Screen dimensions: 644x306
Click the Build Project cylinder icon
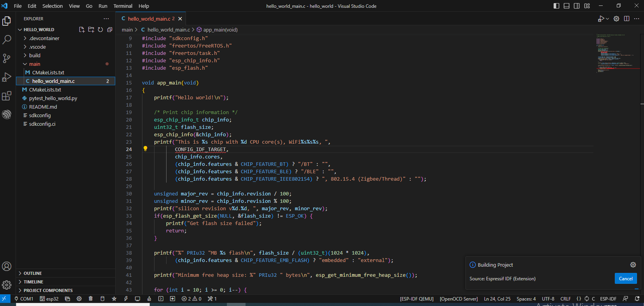(103, 299)
